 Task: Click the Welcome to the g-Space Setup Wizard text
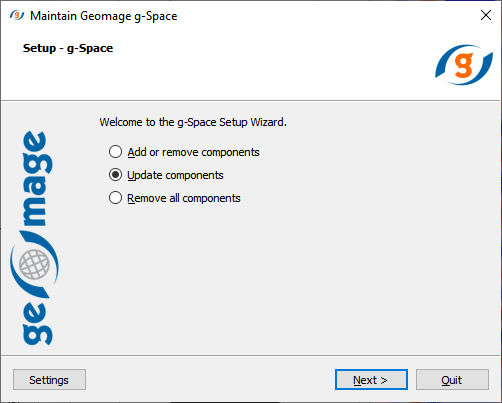click(x=193, y=122)
